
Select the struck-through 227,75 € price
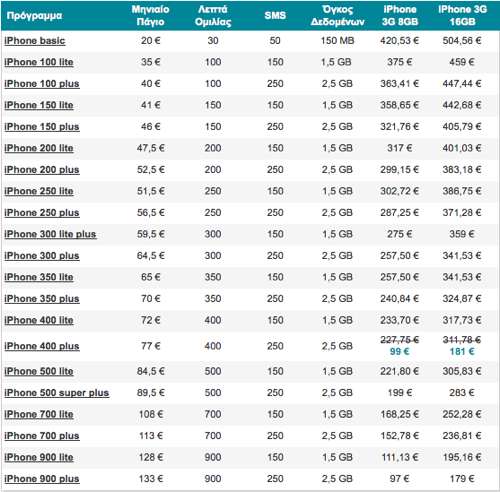(x=400, y=340)
